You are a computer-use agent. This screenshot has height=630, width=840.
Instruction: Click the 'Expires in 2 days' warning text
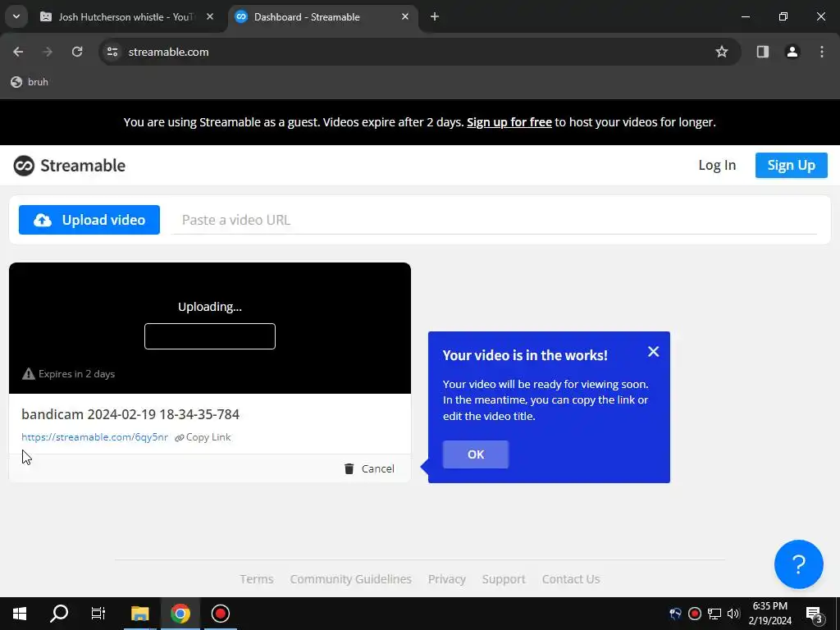coord(76,374)
